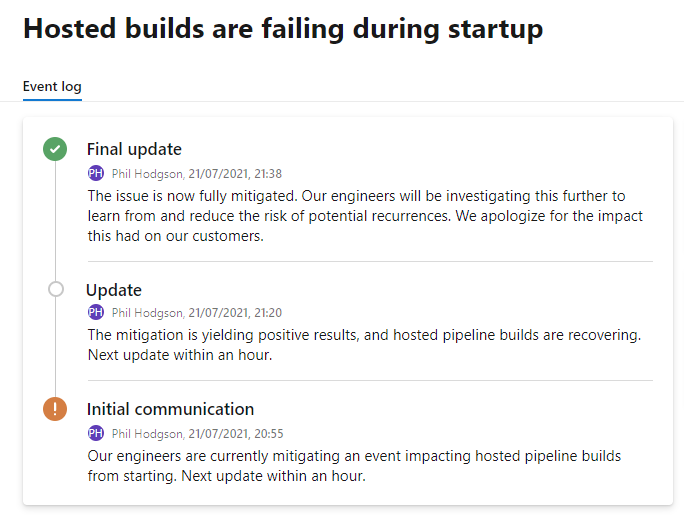Click the page title about hosted builds failing
The image size is (684, 525).
pyautogui.click(x=283, y=29)
